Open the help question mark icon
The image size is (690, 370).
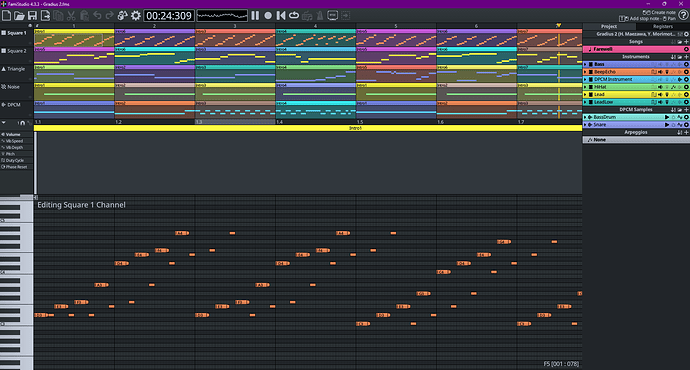(683, 15)
